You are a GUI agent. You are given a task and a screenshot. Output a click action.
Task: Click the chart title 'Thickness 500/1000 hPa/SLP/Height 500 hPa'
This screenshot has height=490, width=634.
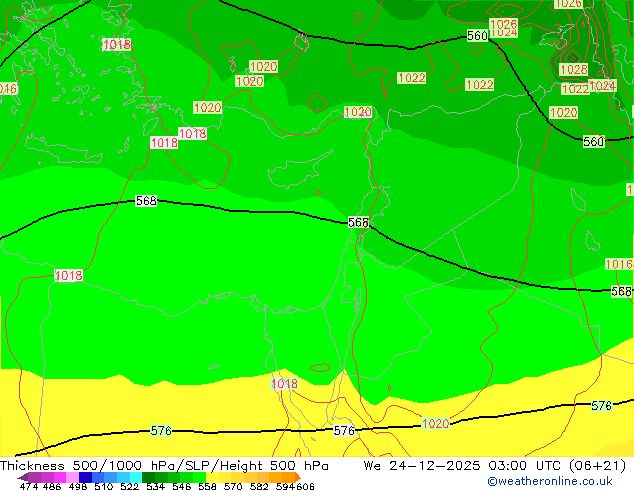164,465
